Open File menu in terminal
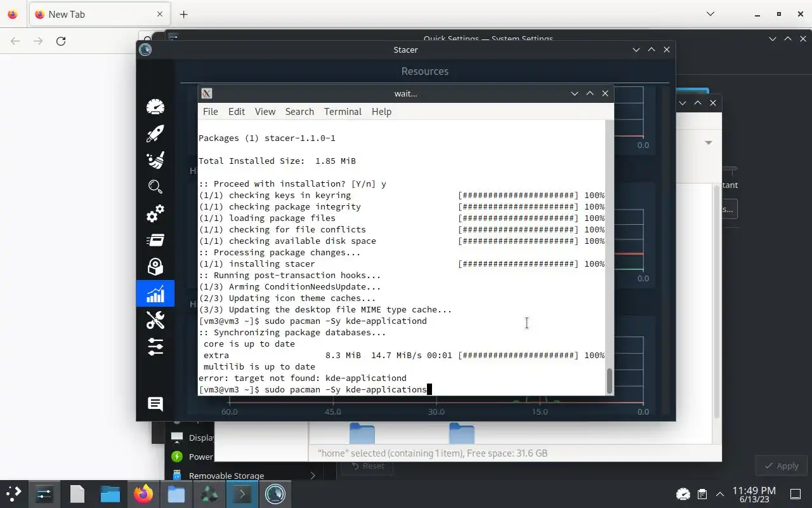 pos(210,111)
